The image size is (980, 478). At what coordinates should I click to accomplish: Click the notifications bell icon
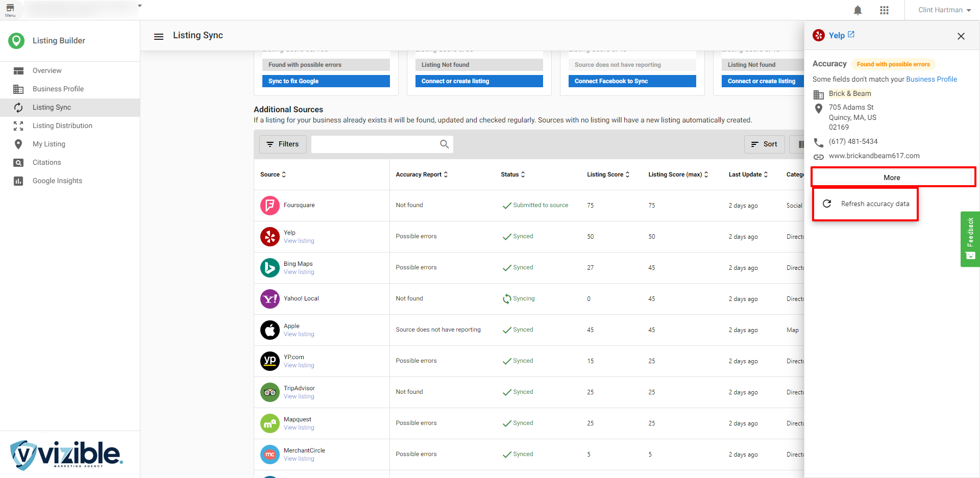857,10
